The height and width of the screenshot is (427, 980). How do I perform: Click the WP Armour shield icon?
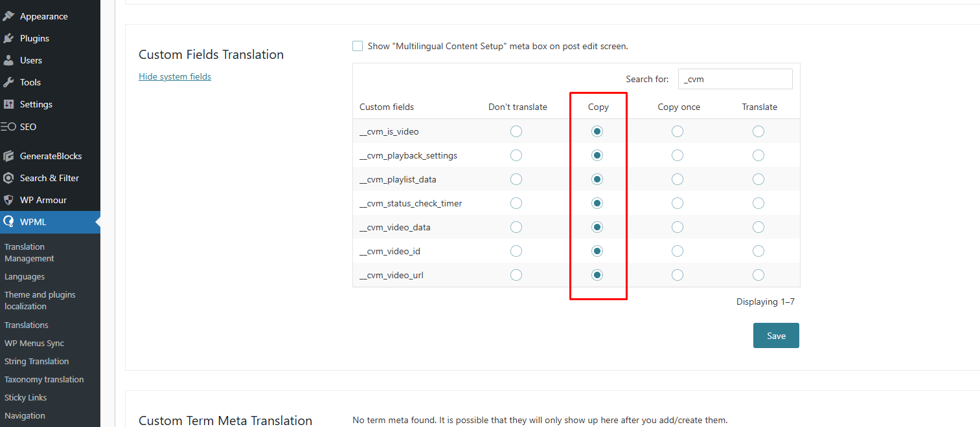pos(8,200)
